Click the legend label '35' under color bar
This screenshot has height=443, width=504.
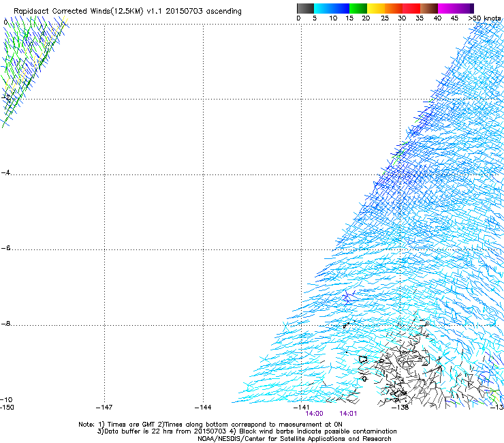point(420,18)
